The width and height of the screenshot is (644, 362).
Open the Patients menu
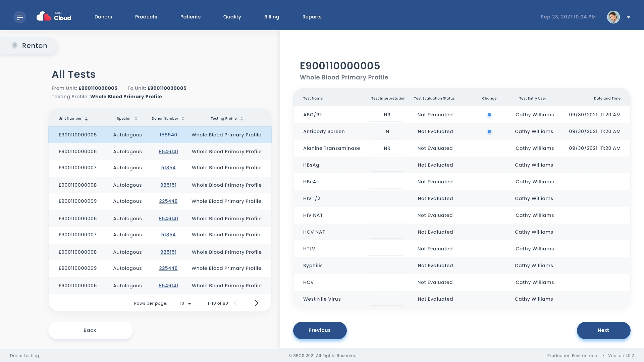191,17
